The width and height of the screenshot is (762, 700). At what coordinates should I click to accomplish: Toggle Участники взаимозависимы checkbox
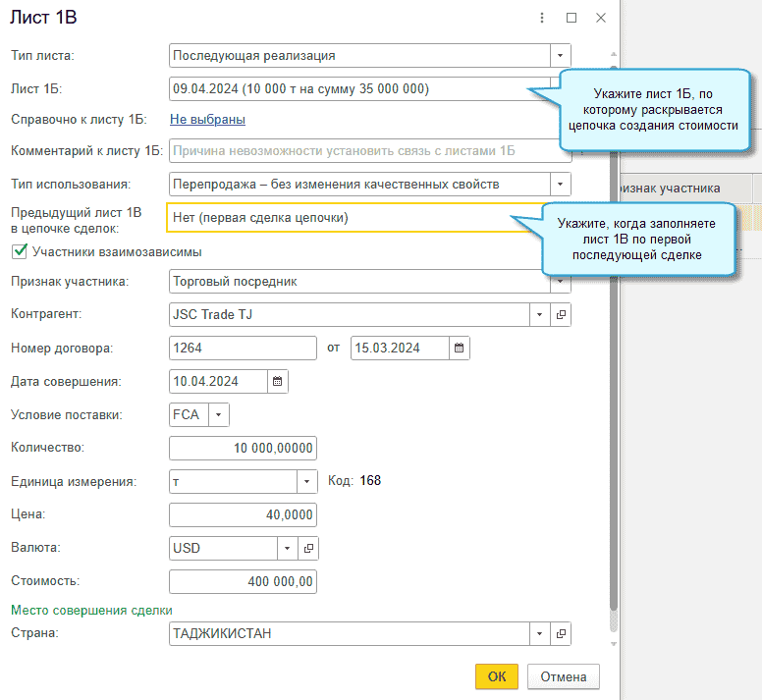pyautogui.click(x=19, y=251)
